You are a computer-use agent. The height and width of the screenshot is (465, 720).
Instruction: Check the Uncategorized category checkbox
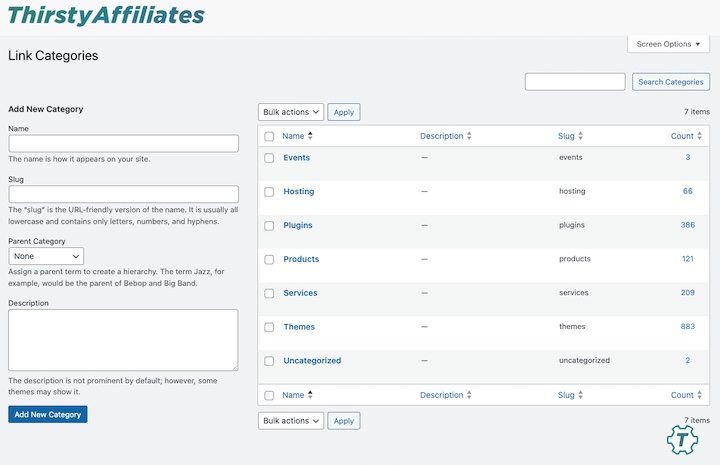pos(269,361)
